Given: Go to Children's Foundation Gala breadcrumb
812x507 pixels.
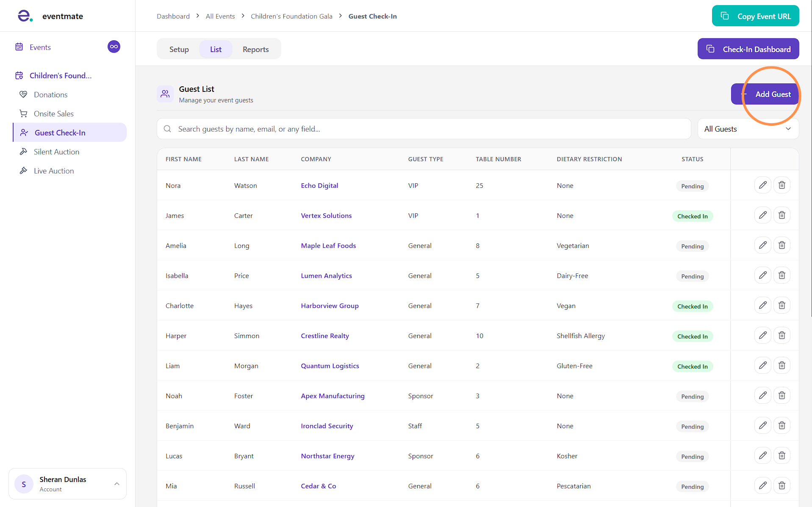Looking at the screenshot, I should click(x=291, y=16).
